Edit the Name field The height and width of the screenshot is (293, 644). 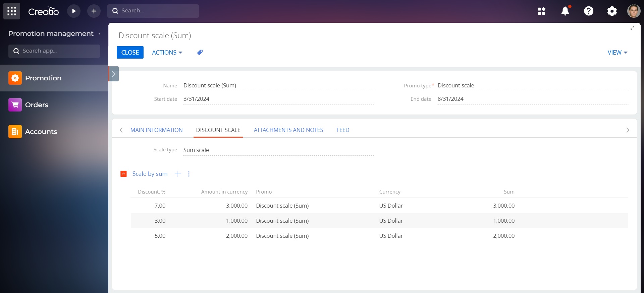(278, 86)
